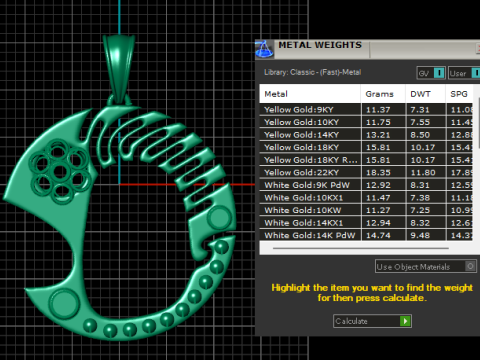Viewport: 480px width, 360px height.
Task: Select the Yellow Gold:14KY row
Action: pos(366,135)
